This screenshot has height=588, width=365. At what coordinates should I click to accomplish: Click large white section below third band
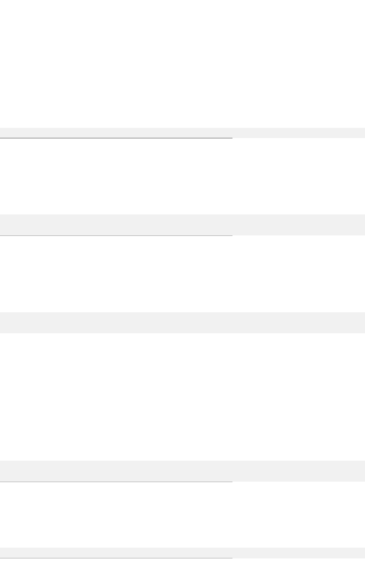[x=182, y=397]
